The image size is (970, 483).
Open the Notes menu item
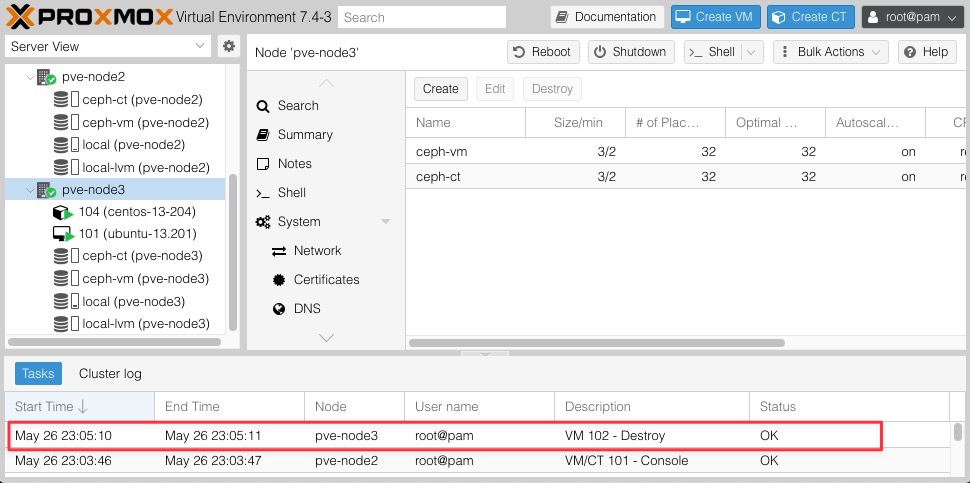point(326,164)
